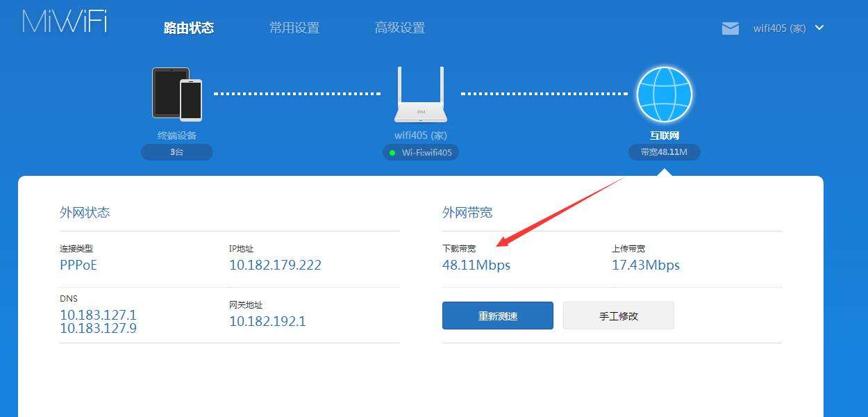This screenshot has width=868, height=417.
Task: Select upload bandwidth 17.43Mbps
Action: (646, 265)
